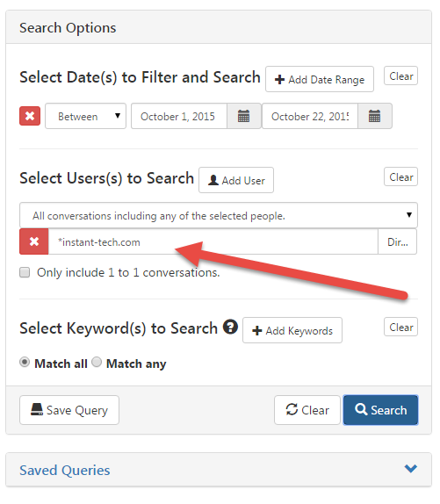
Task: Select the Match all radio option
Action: 25,363
